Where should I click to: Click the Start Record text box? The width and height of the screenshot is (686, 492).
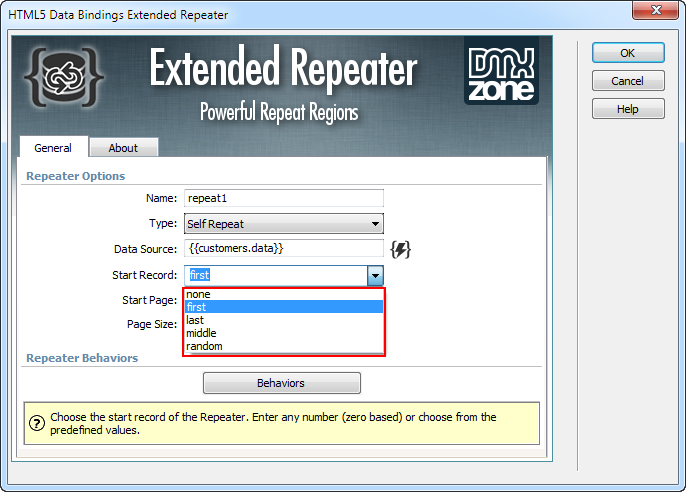click(x=276, y=276)
